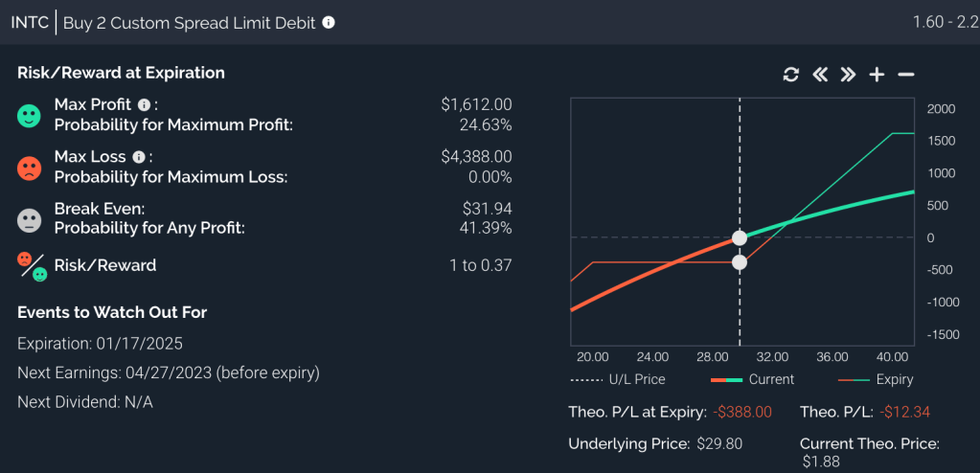
Task: Zoom out chart with minus icon
Action: (906, 75)
